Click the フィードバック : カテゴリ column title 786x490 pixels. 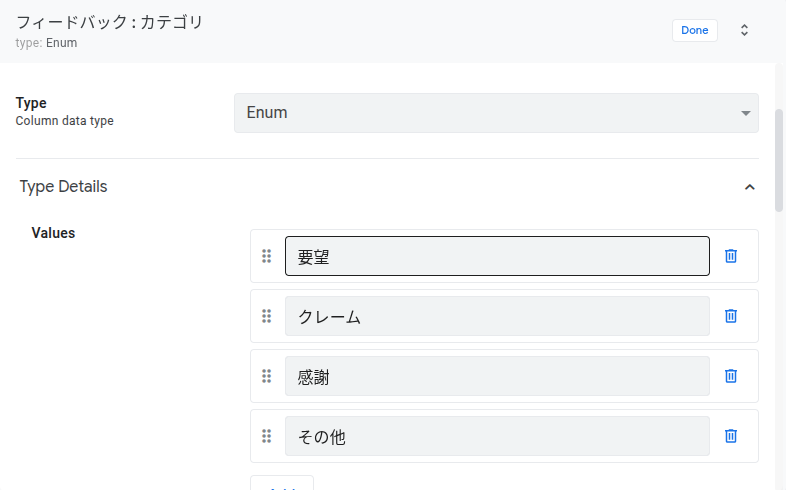[110, 22]
